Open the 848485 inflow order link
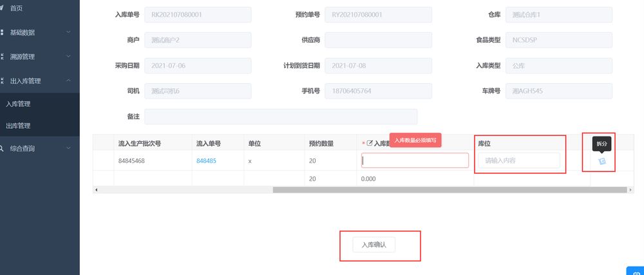The height and width of the screenshot is (275, 644). 206,160
